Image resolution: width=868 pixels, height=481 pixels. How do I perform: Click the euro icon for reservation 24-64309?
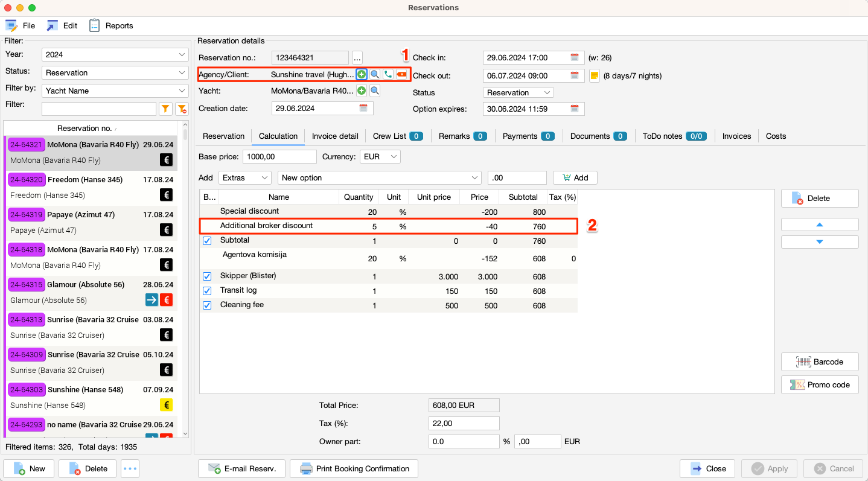[167, 370]
